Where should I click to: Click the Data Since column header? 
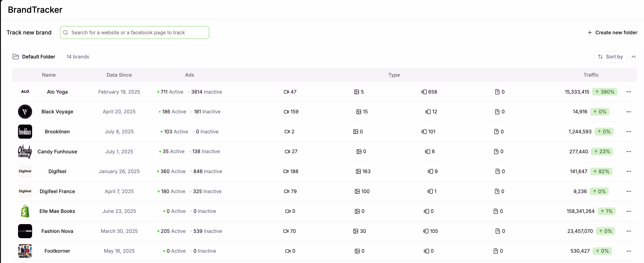pos(119,75)
